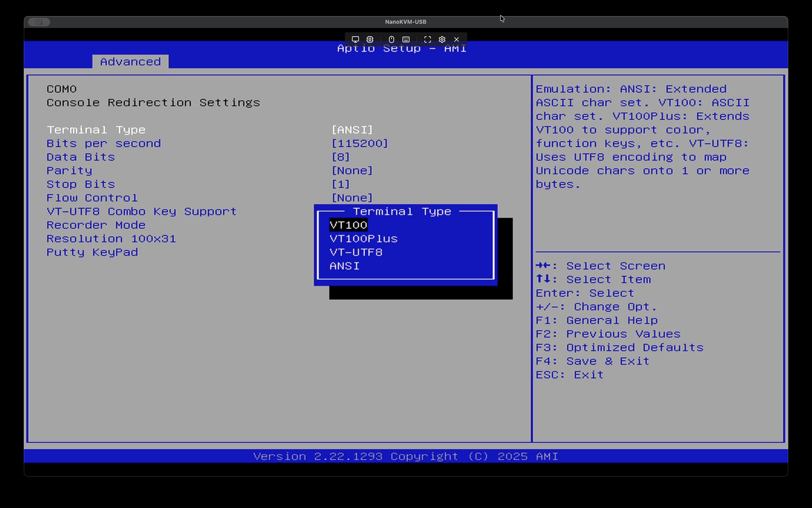Choose VT100Plus terminal type option
This screenshot has height=508, width=812.
364,239
